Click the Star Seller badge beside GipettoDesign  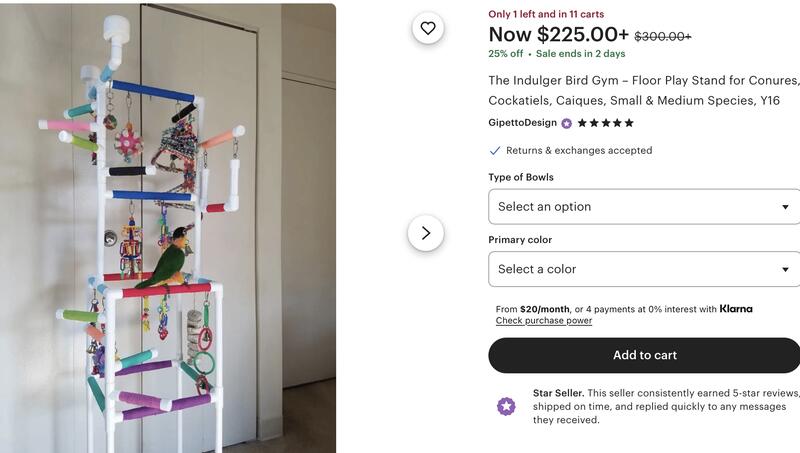click(567, 123)
